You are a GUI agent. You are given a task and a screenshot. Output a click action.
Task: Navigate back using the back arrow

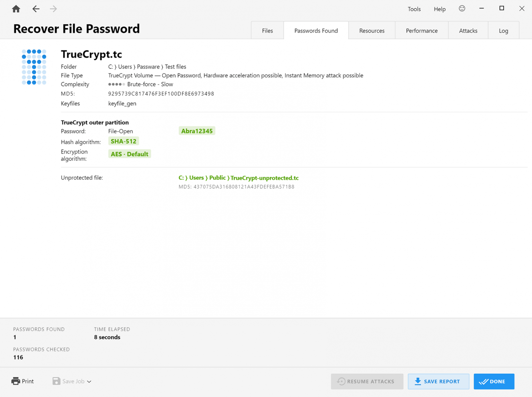coord(36,9)
